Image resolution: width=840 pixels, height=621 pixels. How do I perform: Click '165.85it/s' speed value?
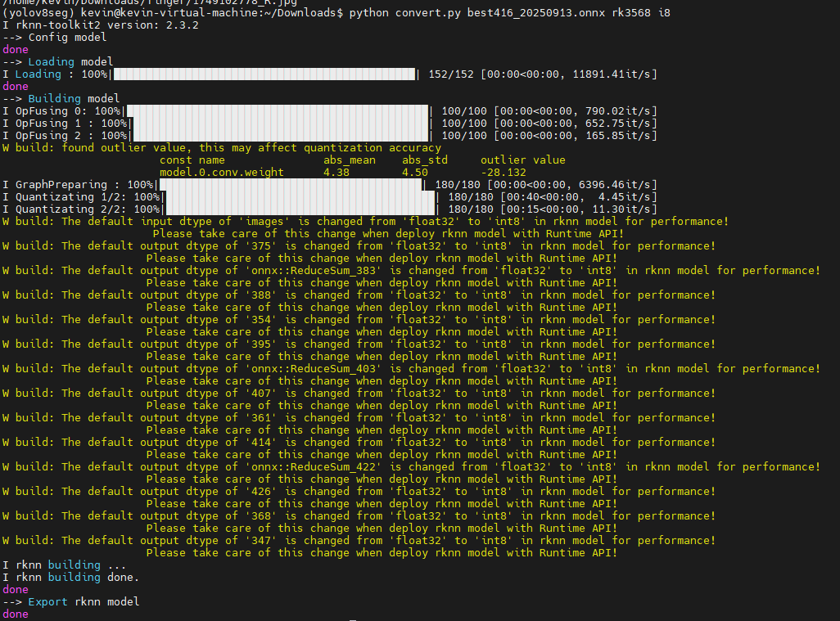tap(617, 136)
